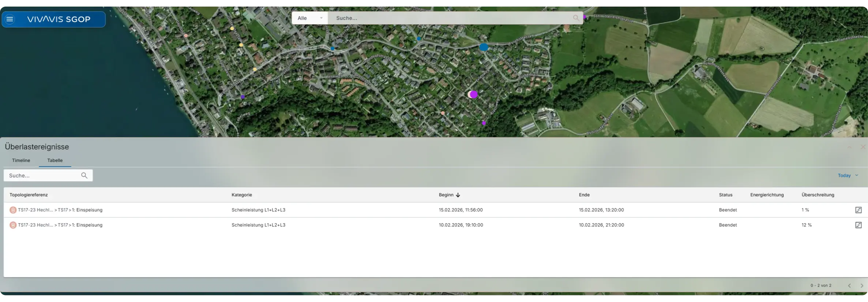
Task: Open the hamburger menu beside VIVAVIS SGOP
Action: (10, 19)
